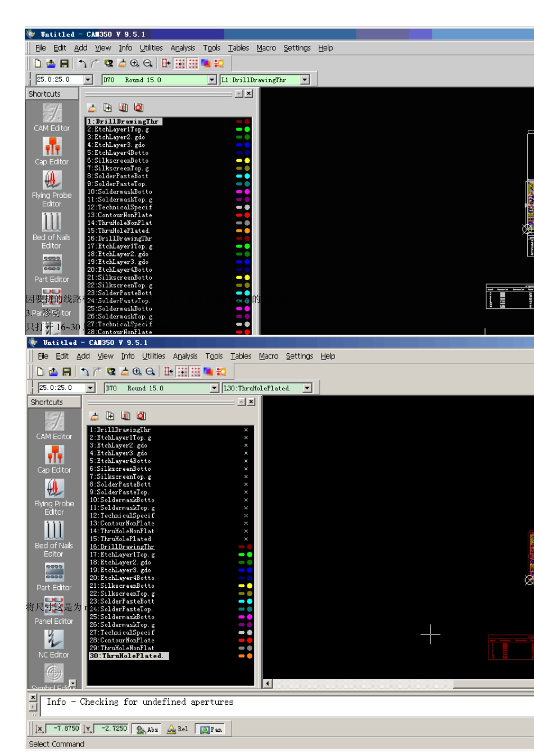This screenshot has width=534, height=756.
Task: Click Zoom out magnifier in lower window
Action: tap(150, 372)
